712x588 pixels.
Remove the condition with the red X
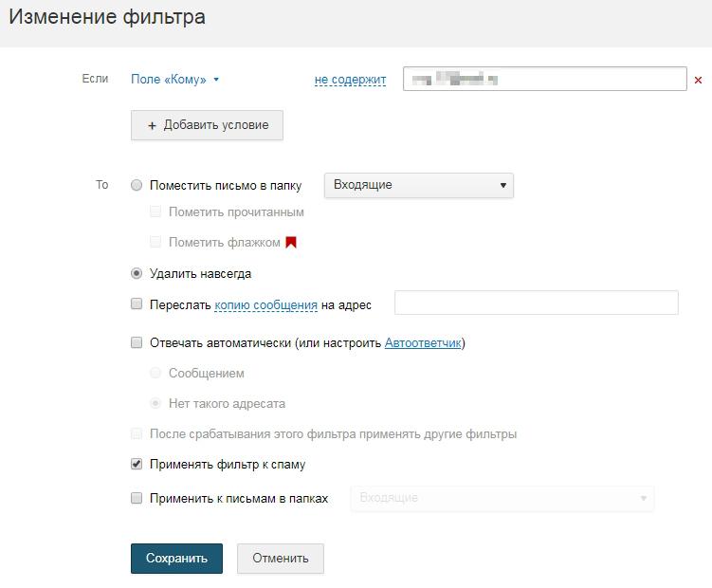tap(698, 80)
